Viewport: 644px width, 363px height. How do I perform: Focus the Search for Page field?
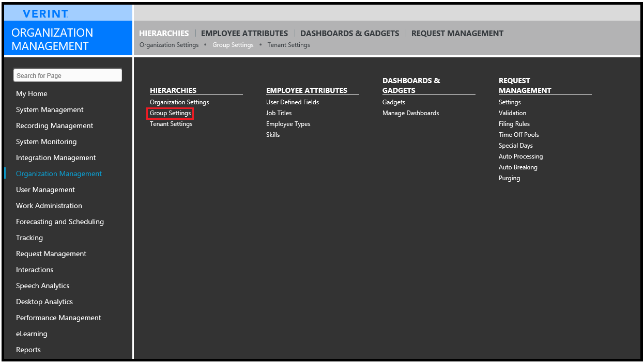click(68, 75)
